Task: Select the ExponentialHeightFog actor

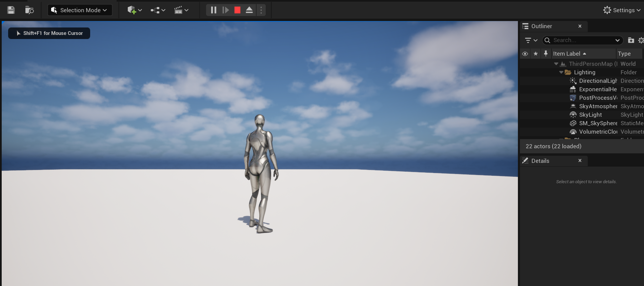Action: pyautogui.click(x=582, y=89)
